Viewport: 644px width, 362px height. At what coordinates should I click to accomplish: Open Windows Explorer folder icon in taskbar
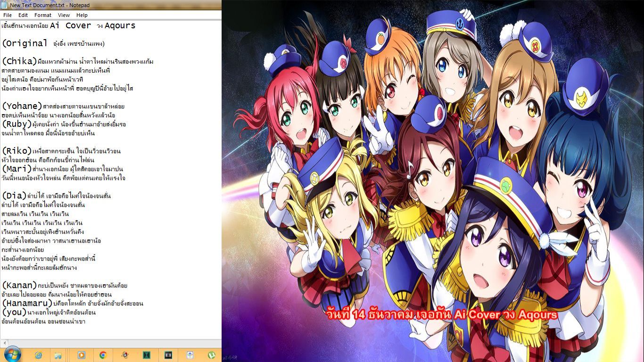58,355
